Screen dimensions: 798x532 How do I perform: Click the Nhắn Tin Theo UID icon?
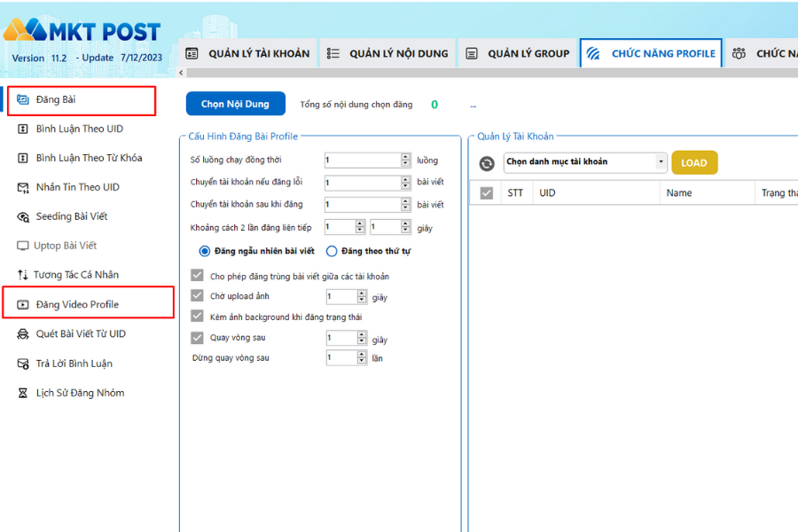(23, 187)
